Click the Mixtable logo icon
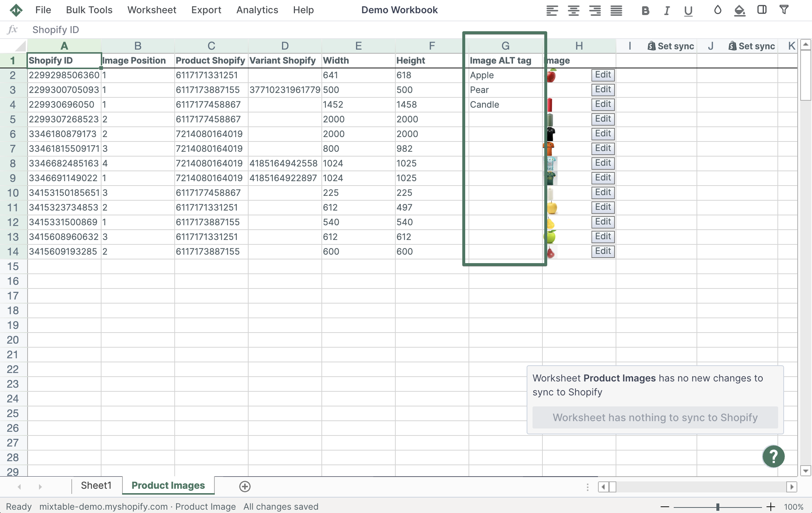 (16, 10)
